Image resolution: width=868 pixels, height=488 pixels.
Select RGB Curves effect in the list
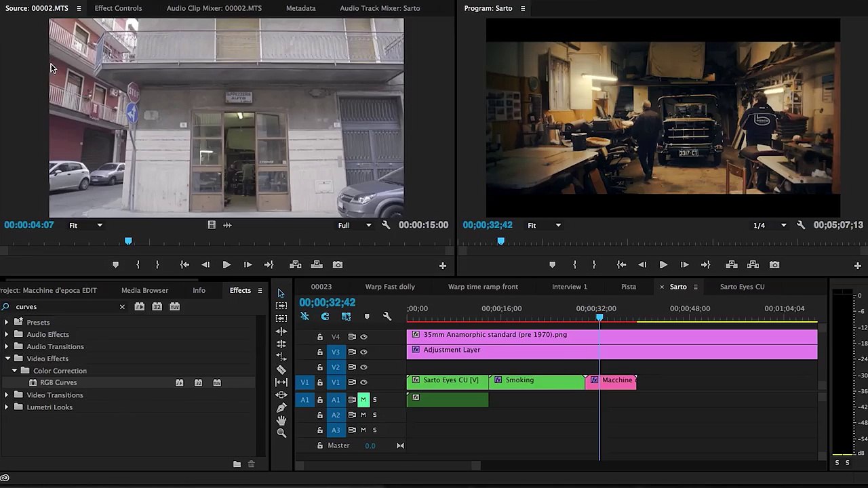tap(58, 383)
